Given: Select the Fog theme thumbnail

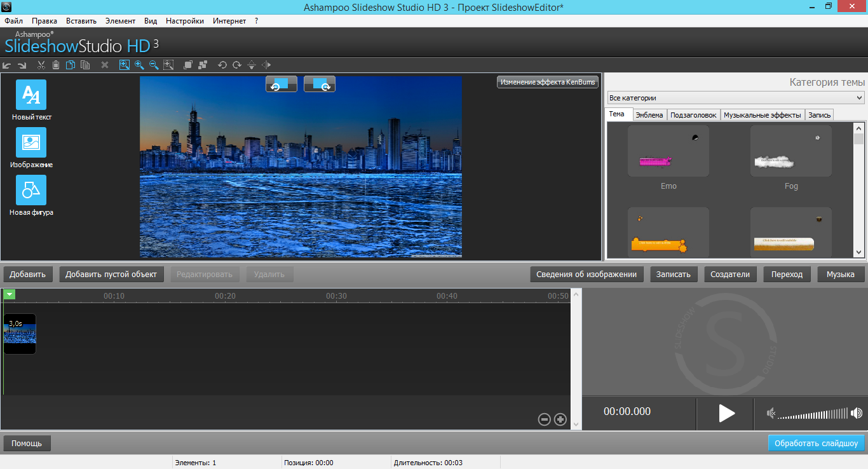Looking at the screenshot, I should pyautogui.click(x=790, y=151).
